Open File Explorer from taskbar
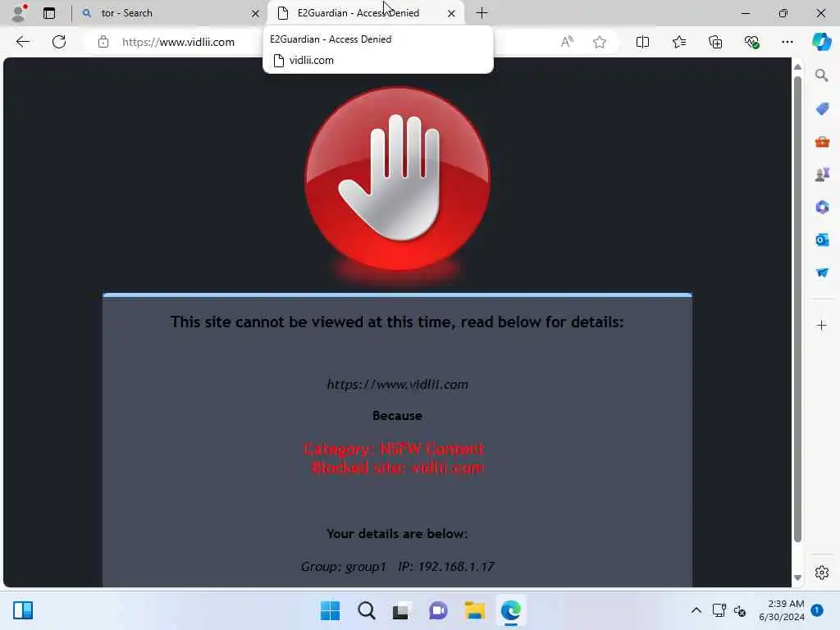The width and height of the screenshot is (840, 630). 475,610
